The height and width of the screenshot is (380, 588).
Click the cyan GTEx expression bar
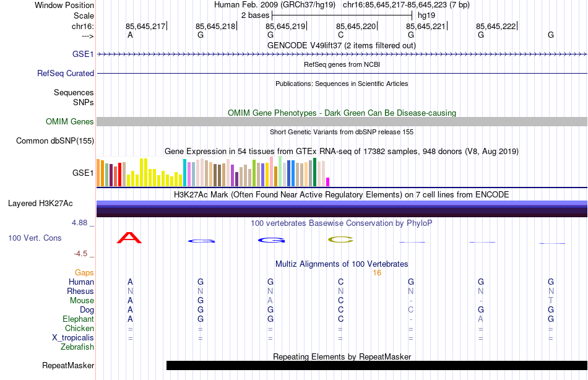tap(184, 173)
